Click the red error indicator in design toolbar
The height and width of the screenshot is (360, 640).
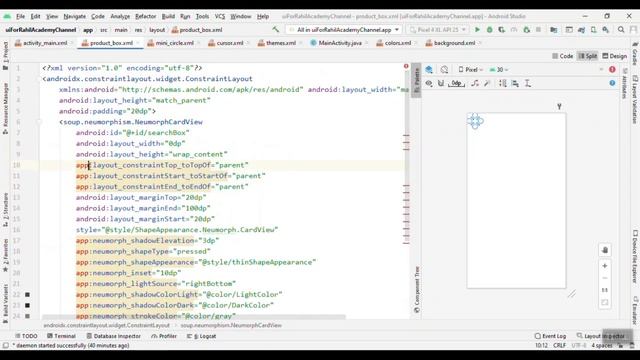612,70
